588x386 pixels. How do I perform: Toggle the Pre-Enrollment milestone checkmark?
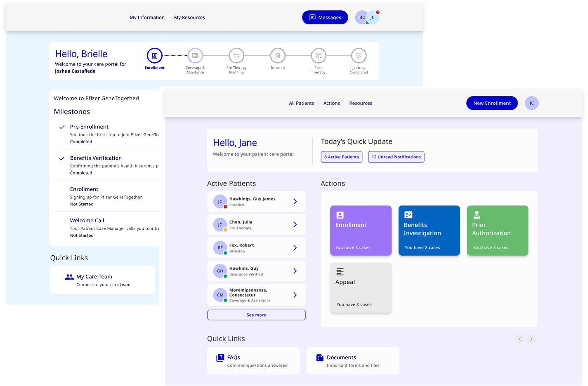(x=62, y=127)
